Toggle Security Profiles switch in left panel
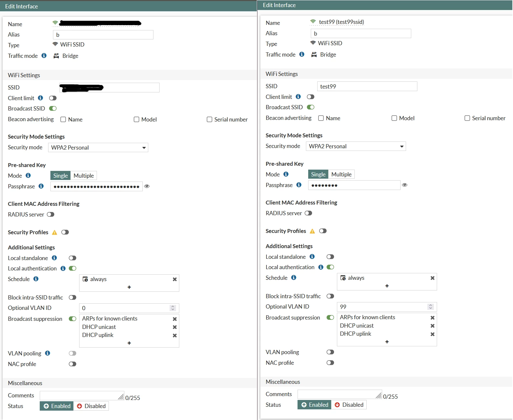Screen dimensions: 513x420 tap(65, 232)
